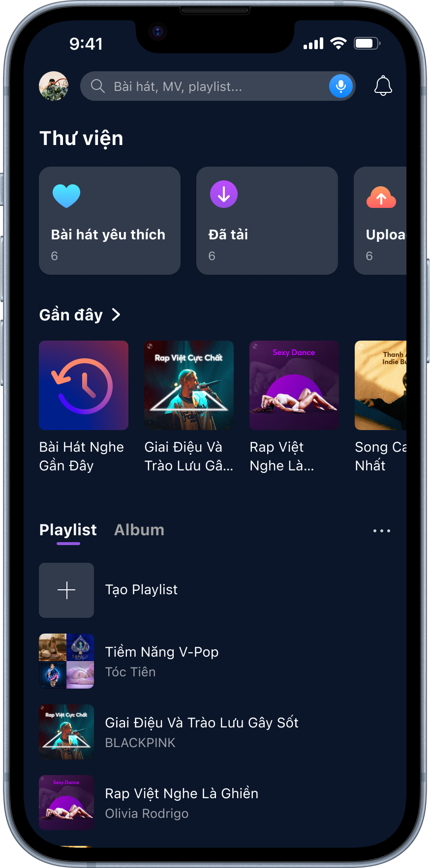Switch to the Album tab

pyautogui.click(x=139, y=530)
